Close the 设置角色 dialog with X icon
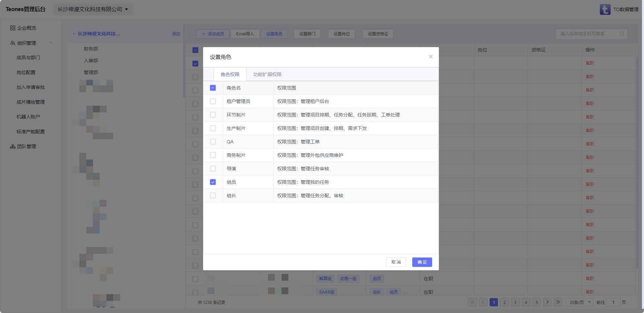Image resolution: width=644 pixels, height=313 pixels. pyautogui.click(x=430, y=57)
